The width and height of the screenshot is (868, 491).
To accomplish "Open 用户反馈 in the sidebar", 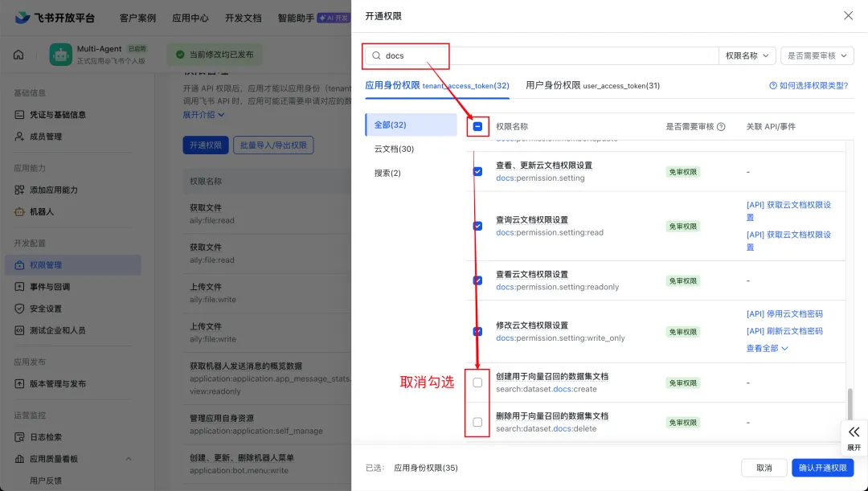I will [x=45, y=481].
